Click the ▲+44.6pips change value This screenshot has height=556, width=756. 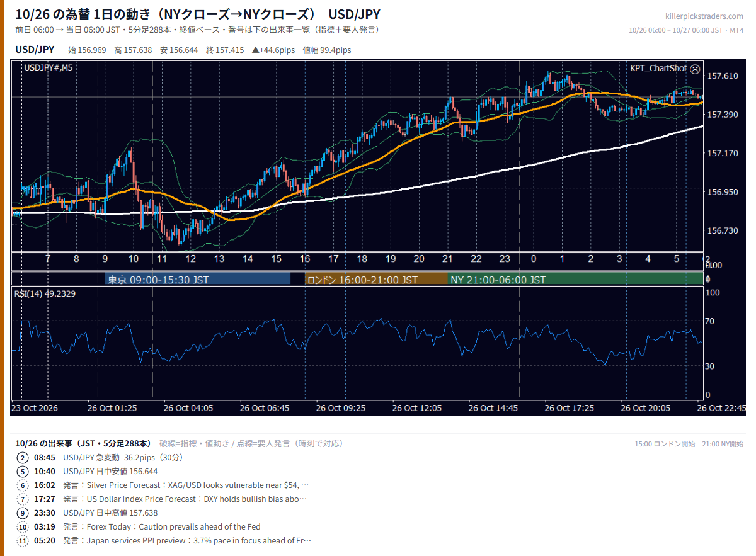[x=273, y=50]
